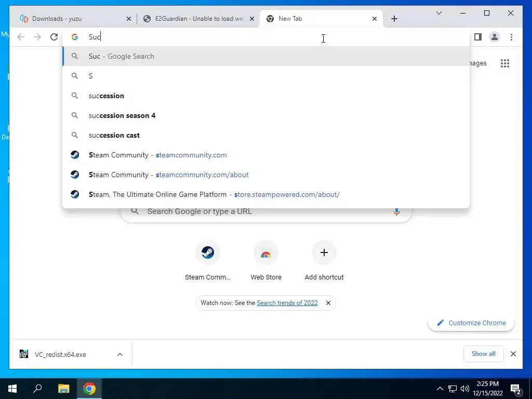Open the steamcommunity.com suggestion
532x399 pixels.
click(266, 155)
